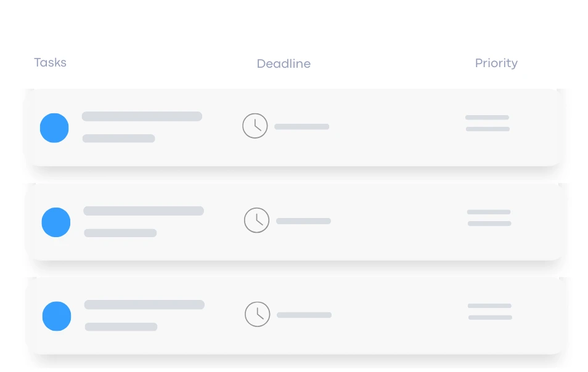Select the blue avatar circle in first row
The height and width of the screenshot is (372, 588).
(x=54, y=128)
